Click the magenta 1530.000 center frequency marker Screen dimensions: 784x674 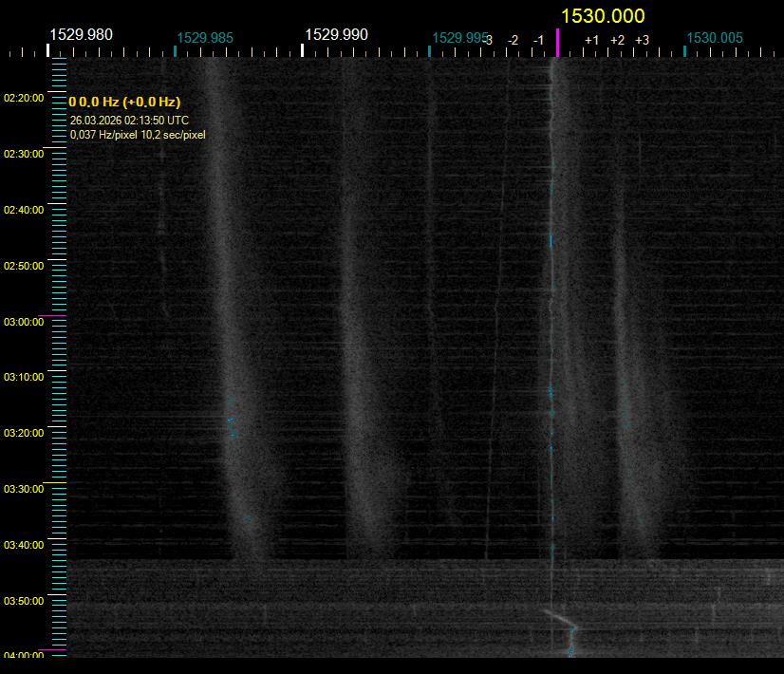click(x=557, y=44)
